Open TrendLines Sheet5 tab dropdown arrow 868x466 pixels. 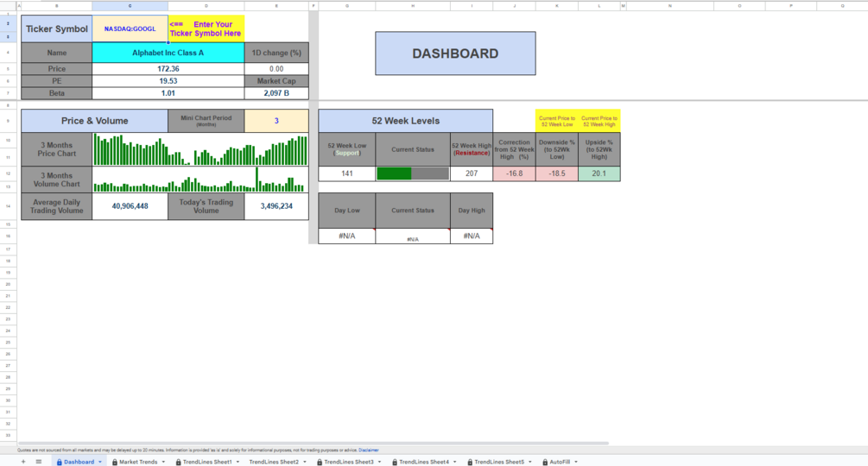tap(530, 463)
